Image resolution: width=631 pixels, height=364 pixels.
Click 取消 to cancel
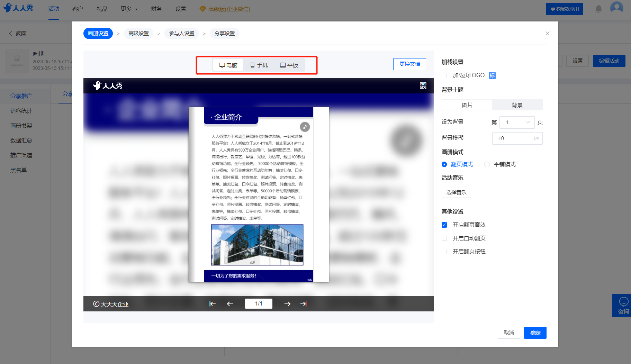click(509, 333)
